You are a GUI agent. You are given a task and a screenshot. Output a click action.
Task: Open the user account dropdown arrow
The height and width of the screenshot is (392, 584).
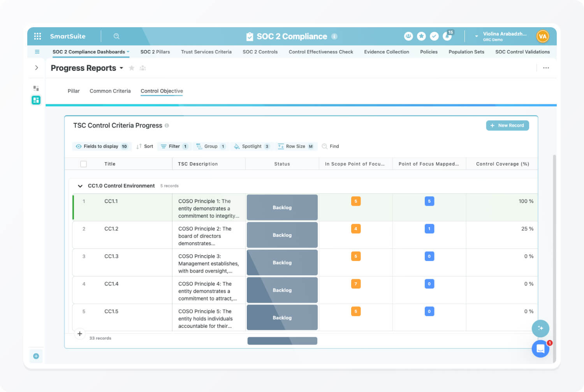[476, 36]
